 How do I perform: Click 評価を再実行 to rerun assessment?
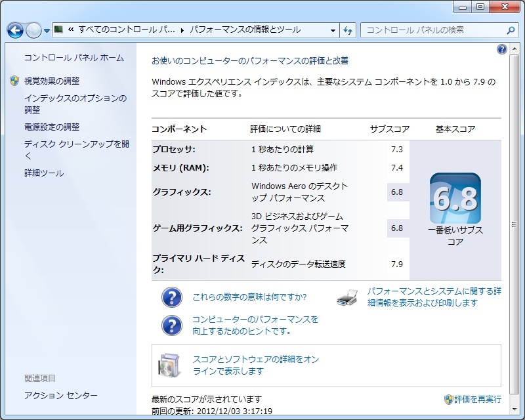pyautogui.click(x=477, y=399)
